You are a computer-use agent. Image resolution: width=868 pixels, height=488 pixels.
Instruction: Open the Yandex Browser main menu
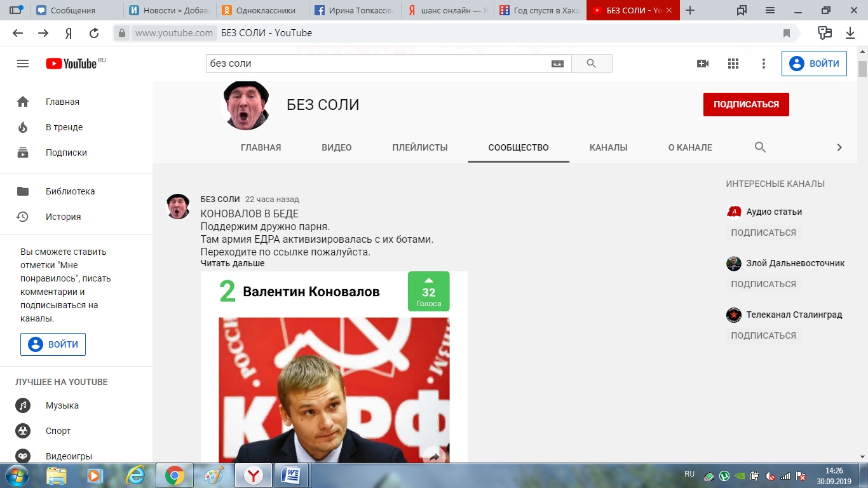point(770,10)
